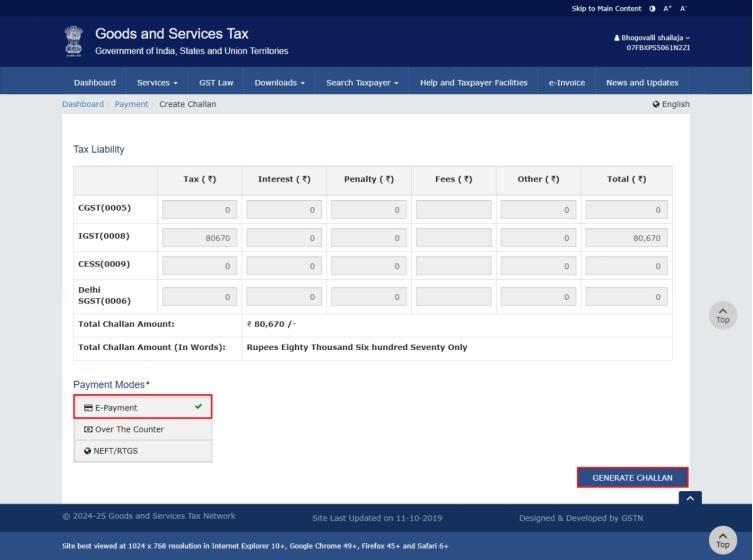Click the "Penalty ( ₹)" column header
This screenshot has width=753, height=560.
(x=369, y=179)
